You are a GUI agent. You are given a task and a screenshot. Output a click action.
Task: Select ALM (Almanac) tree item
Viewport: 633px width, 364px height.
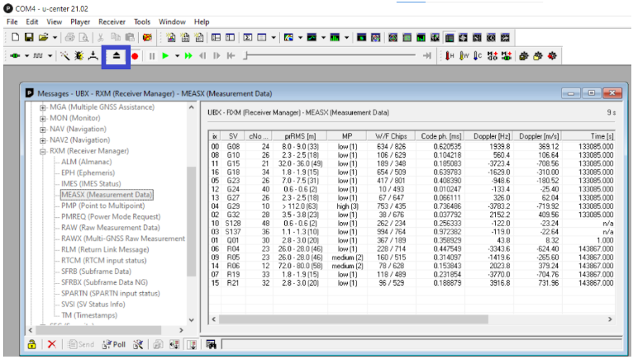pyautogui.click(x=87, y=162)
